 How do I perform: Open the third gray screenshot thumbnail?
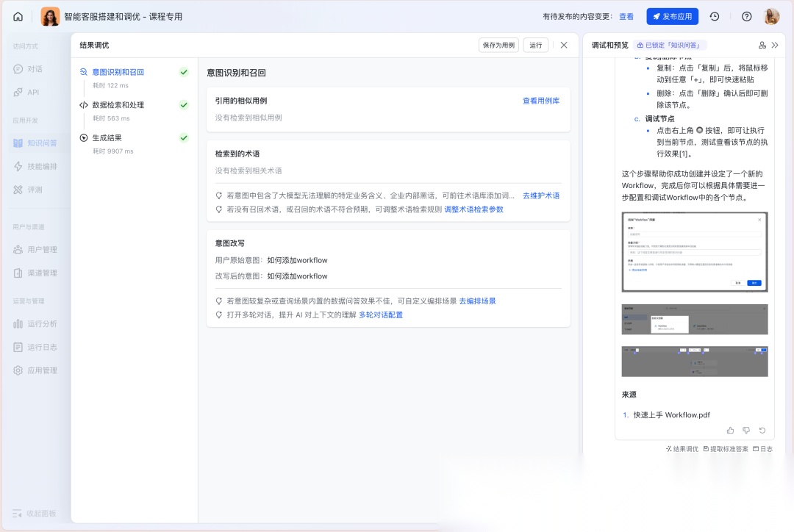pyautogui.click(x=695, y=362)
